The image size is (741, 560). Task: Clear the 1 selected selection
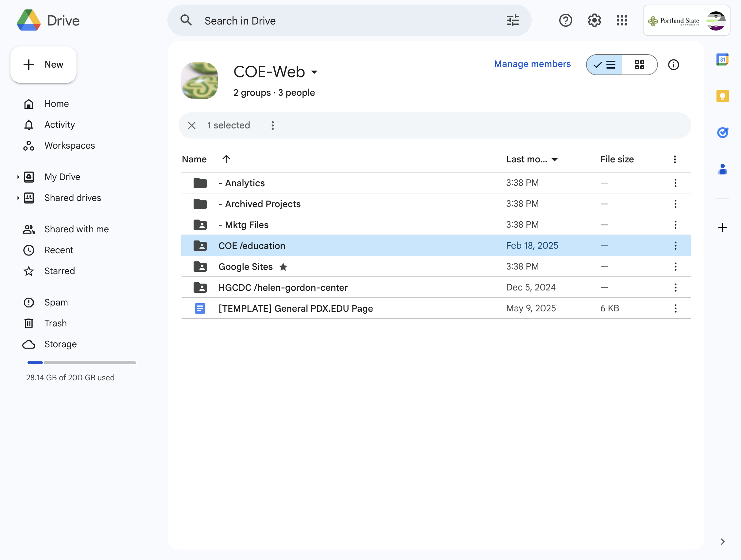191,125
